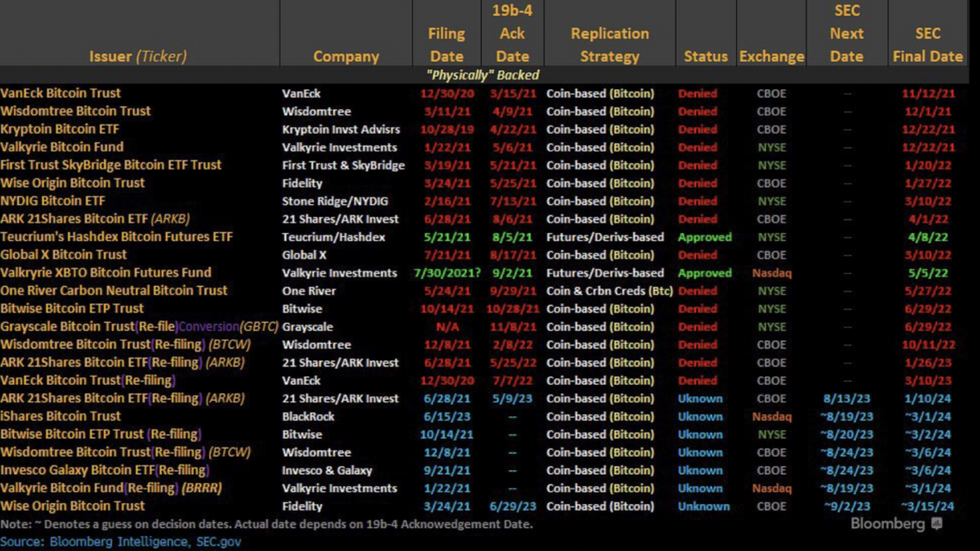Select the SEC Next Date column header
Image resolution: width=980 pixels, height=551 pixels.
846,33
